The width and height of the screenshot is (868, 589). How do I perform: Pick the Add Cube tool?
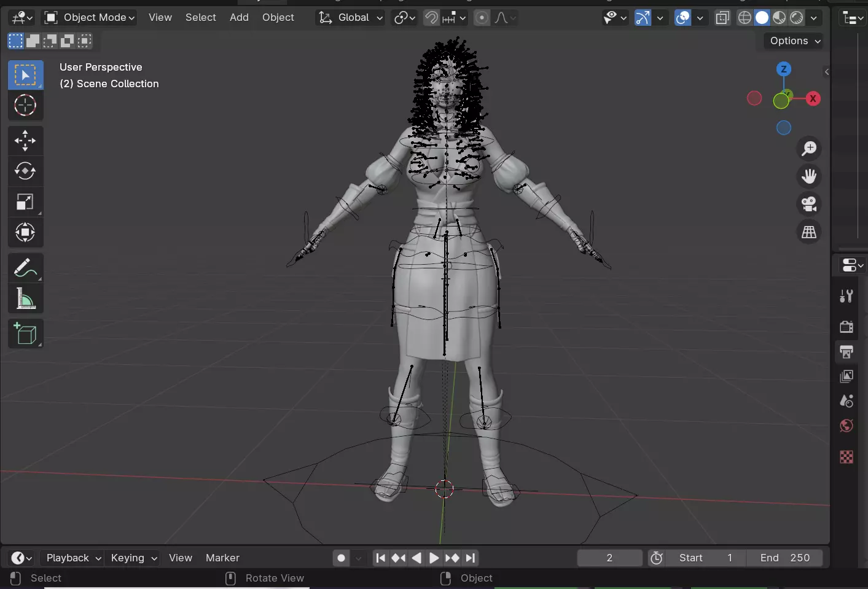pos(25,334)
